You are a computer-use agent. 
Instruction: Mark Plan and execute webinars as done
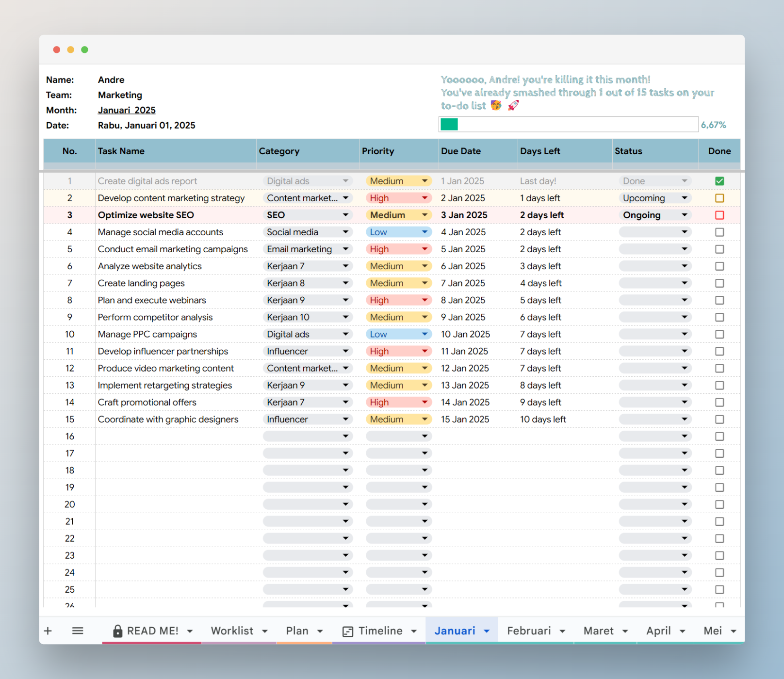pyautogui.click(x=719, y=300)
